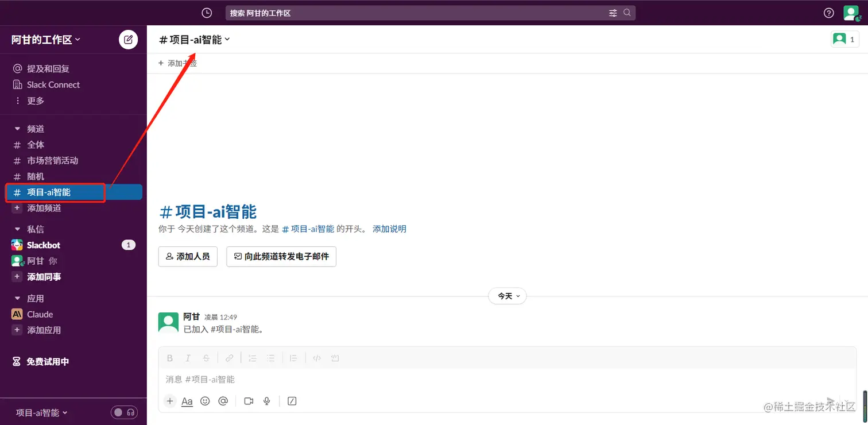Open the bottom 项目-ai智能 huddle dropdown
The width and height of the screenshot is (868, 425).
[x=42, y=412]
